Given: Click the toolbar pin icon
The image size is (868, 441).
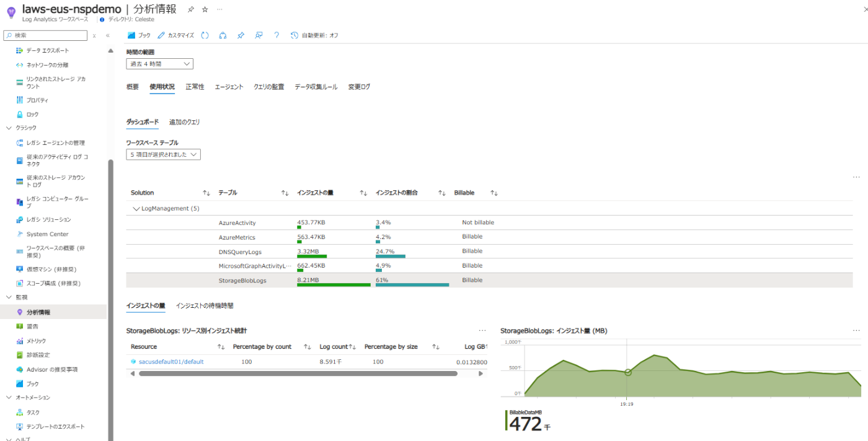Looking at the screenshot, I should pyautogui.click(x=241, y=35).
